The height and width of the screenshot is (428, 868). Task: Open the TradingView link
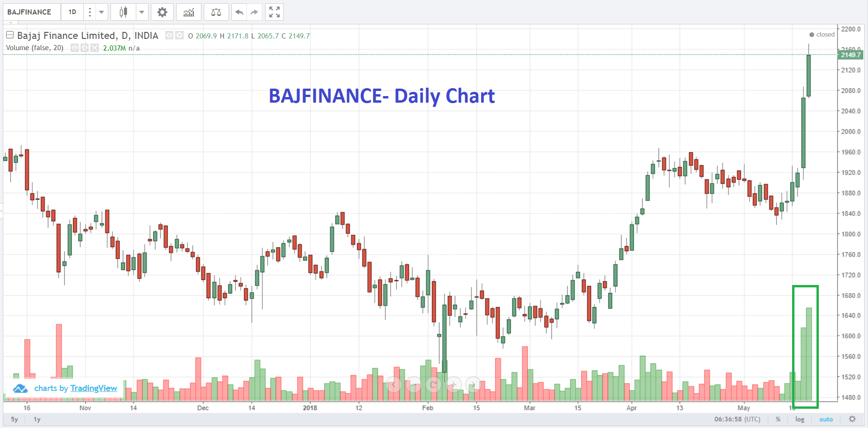(x=94, y=388)
